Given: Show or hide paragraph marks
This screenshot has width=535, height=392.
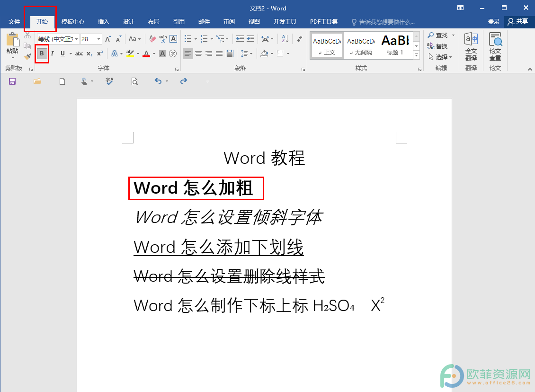Looking at the screenshot, I should point(300,39).
